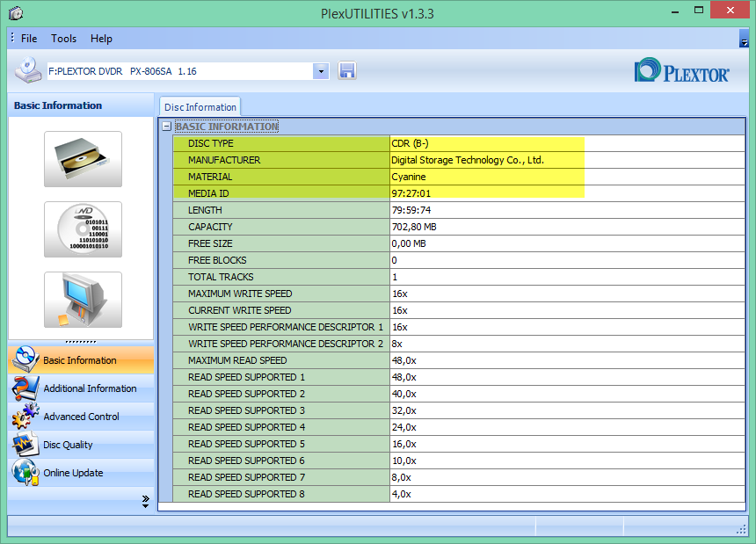Select WRITE SPEED PERFORMANCE DESCRIPTOR 1 row

(281, 327)
